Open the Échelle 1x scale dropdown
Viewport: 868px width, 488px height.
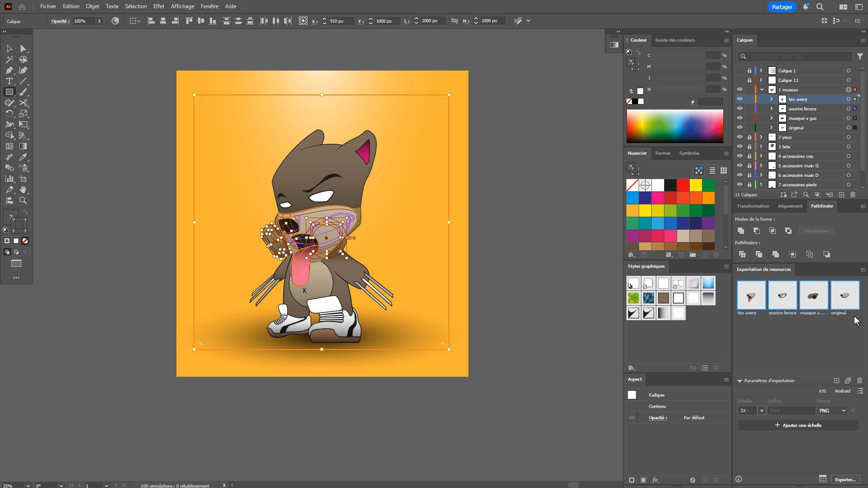tap(762, 411)
